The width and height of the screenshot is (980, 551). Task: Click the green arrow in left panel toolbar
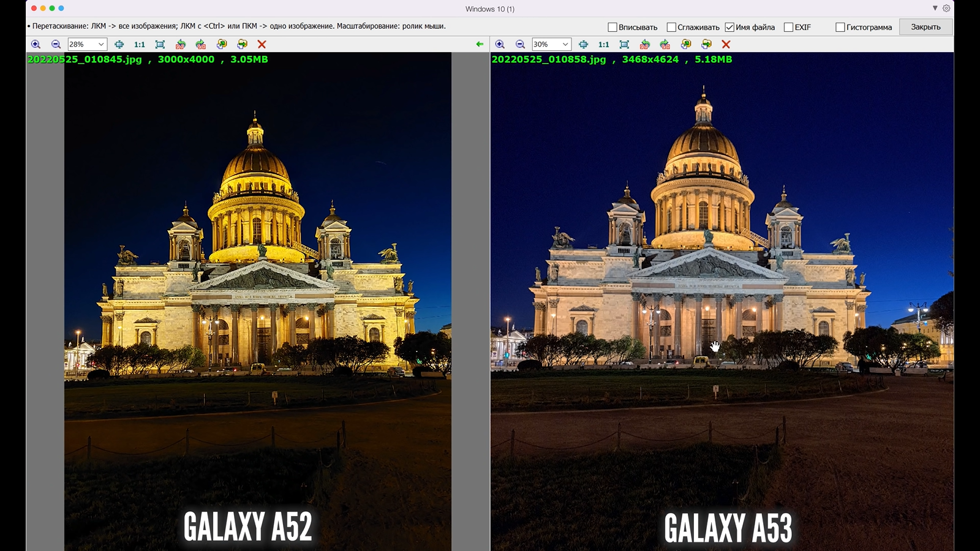480,44
